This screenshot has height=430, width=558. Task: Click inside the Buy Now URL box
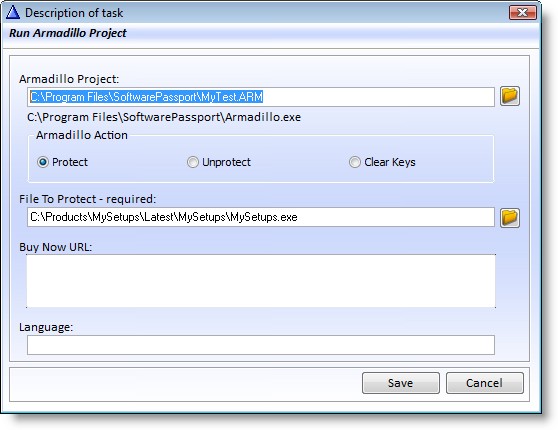tap(261, 281)
